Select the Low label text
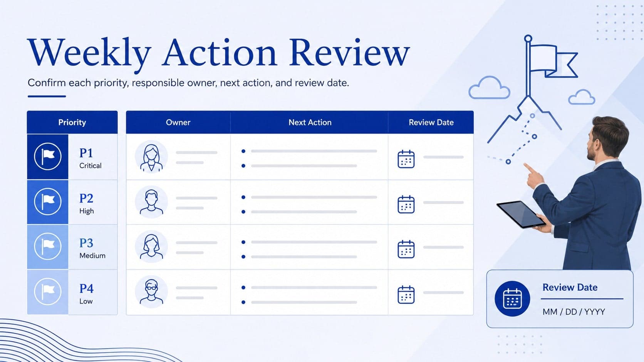This screenshot has height=362, width=644. [86, 301]
